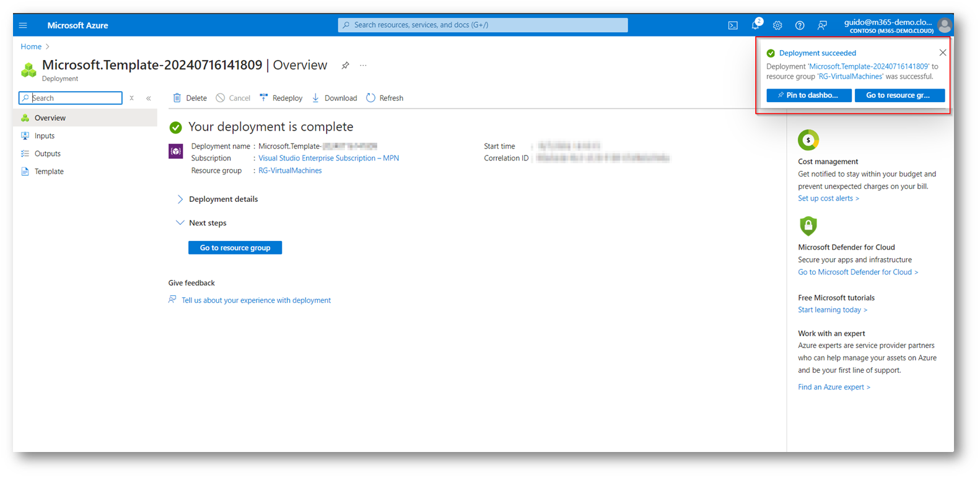Viewport: 980px width, 478px height.
Task: Click the Delete toolbar command
Action: click(x=190, y=98)
